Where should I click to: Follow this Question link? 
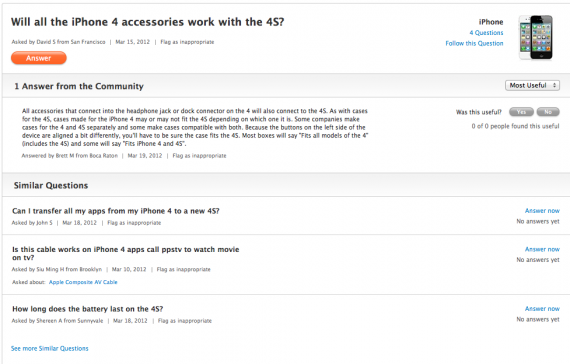474,43
